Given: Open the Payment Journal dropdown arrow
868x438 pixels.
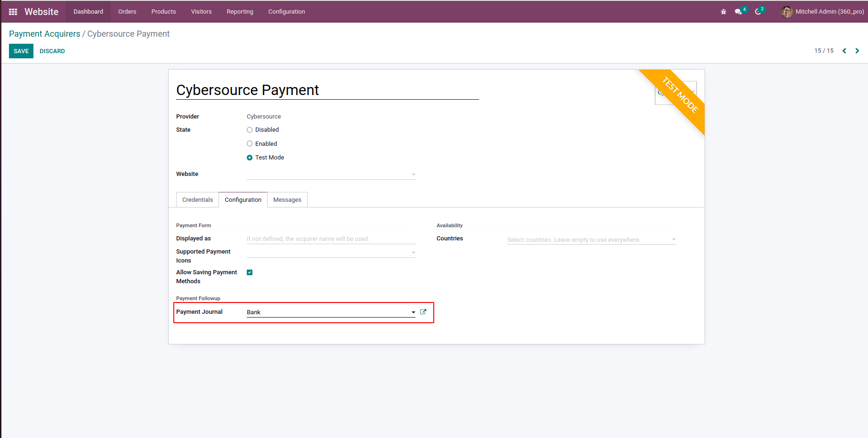Looking at the screenshot, I should pyautogui.click(x=414, y=312).
